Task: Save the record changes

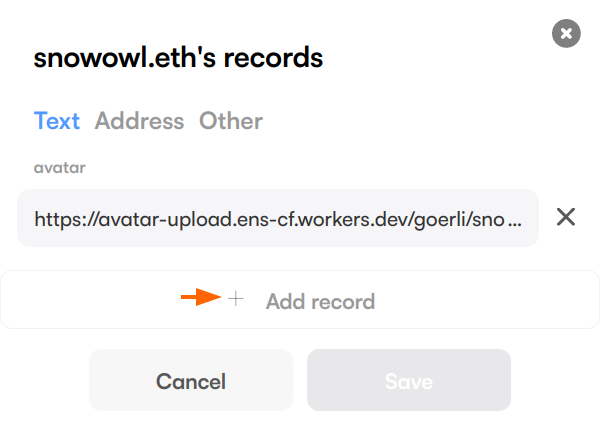Action: (409, 381)
